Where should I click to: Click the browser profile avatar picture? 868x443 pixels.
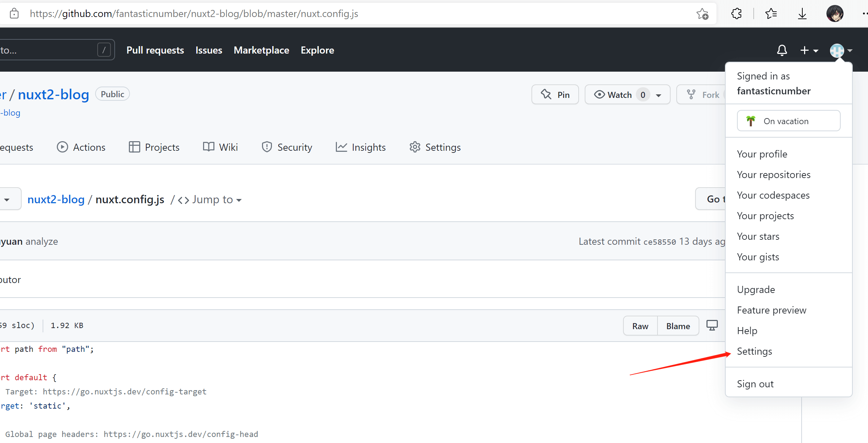[835, 14]
